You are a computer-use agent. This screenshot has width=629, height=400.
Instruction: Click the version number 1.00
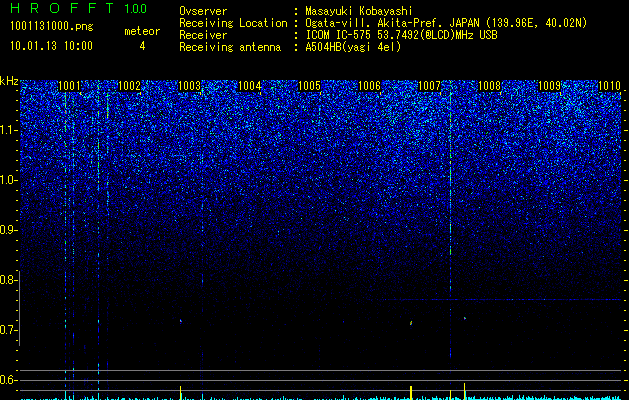[135, 8]
